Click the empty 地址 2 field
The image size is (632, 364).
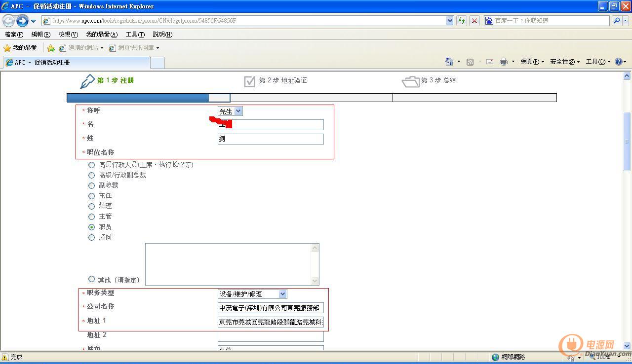coord(271,336)
